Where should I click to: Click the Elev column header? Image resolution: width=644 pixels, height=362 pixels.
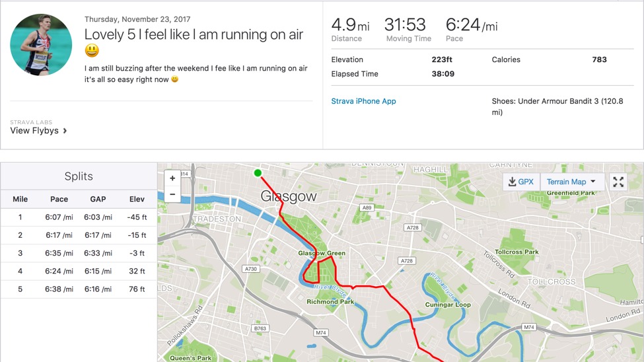[137, 199]
